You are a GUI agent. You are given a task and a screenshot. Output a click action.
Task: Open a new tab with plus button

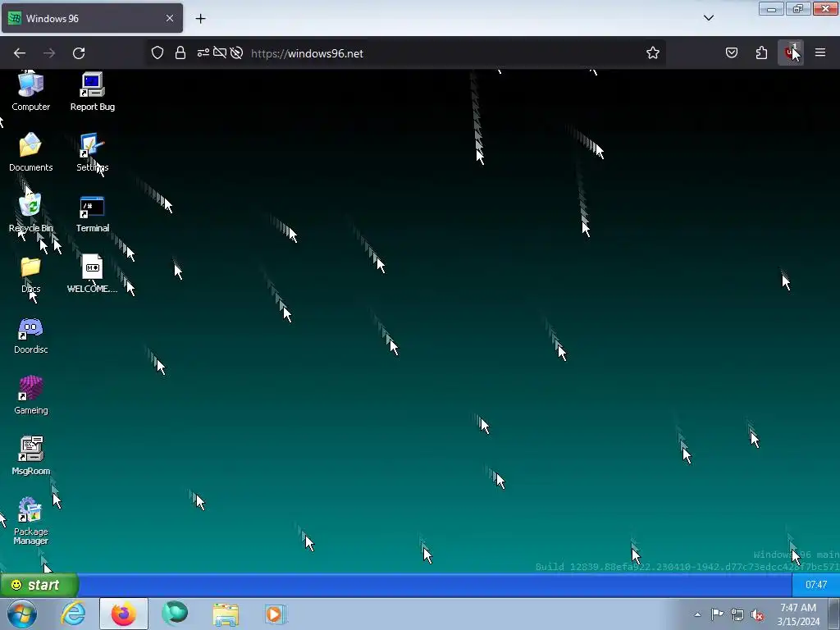pos(200,19)
